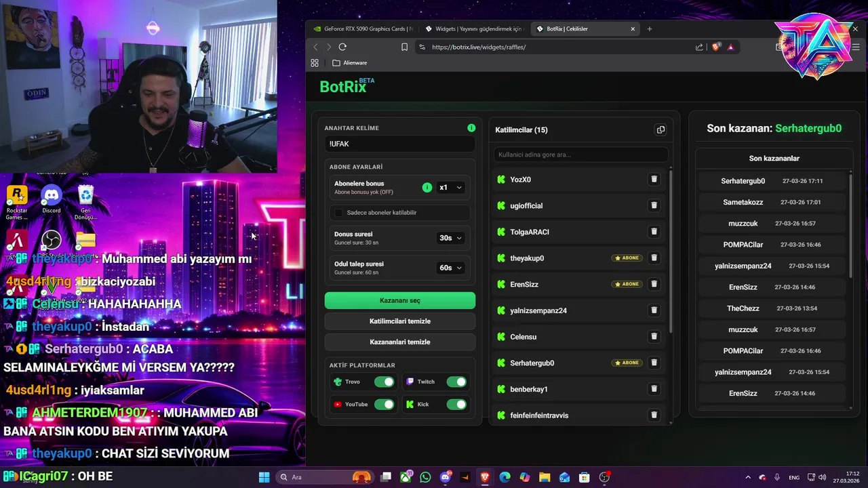Screen dimensions: 868x488
Task: Go back in browser history
Action: 315,47
